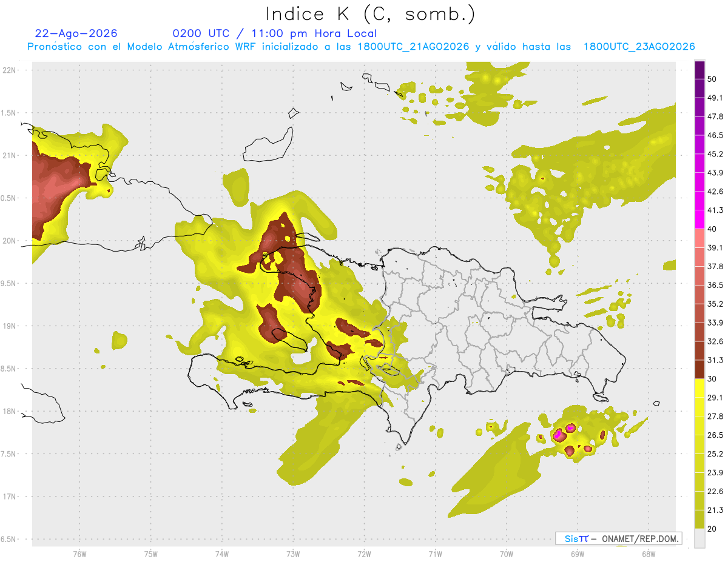Screen dimensions: 728x562
Task: Click the color bar label '26.5'
Action: [x=715, y=435]
